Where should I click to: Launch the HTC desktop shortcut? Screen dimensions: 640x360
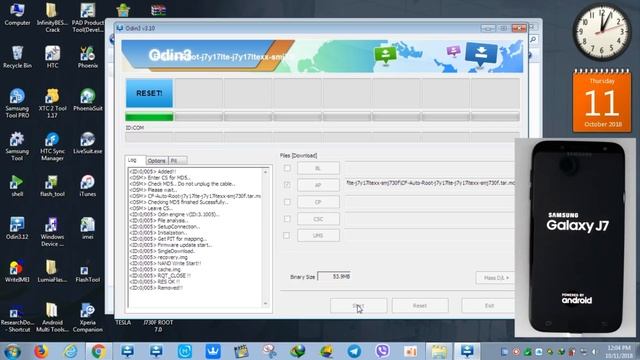pos(52,57)
